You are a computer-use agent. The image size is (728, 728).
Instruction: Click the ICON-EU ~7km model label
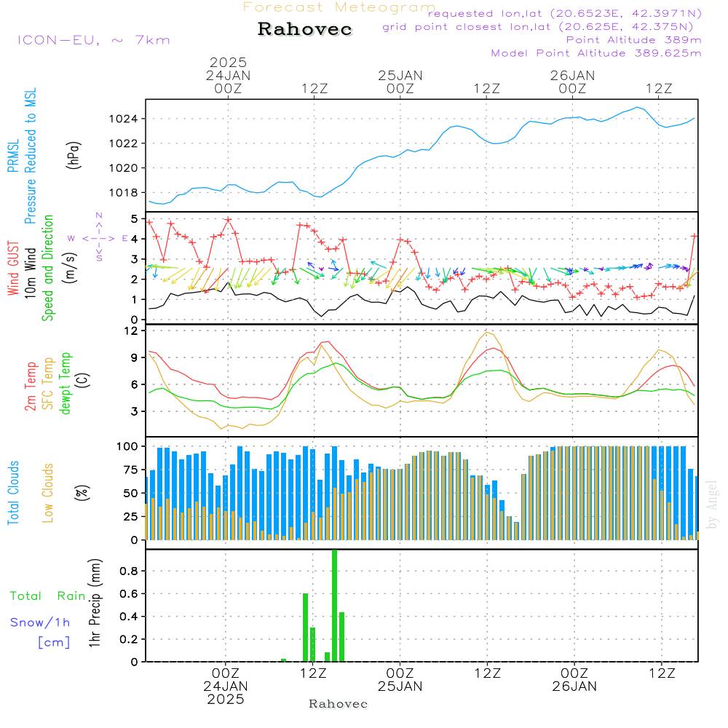click(94, 40)
